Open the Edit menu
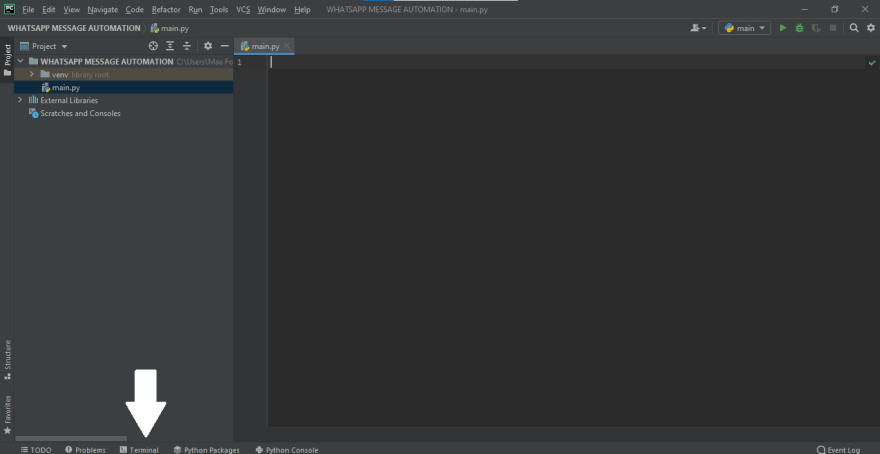The height and width of the screenshot is (454, 880). (x=49, y=10)
